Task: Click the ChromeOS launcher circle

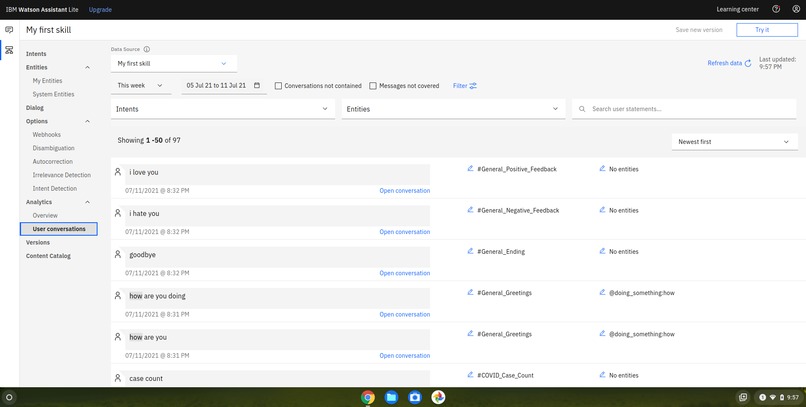Action: point(9,397)
